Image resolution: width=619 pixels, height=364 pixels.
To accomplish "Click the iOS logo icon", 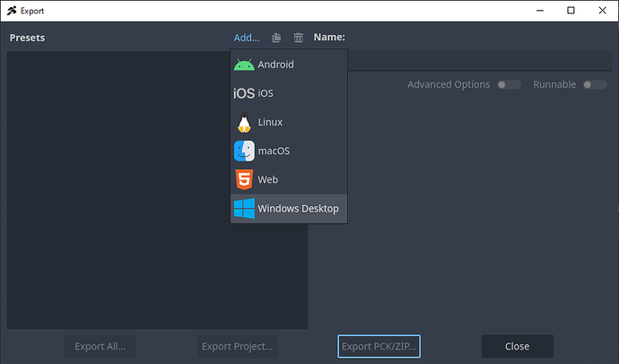I will pos(244,93).
